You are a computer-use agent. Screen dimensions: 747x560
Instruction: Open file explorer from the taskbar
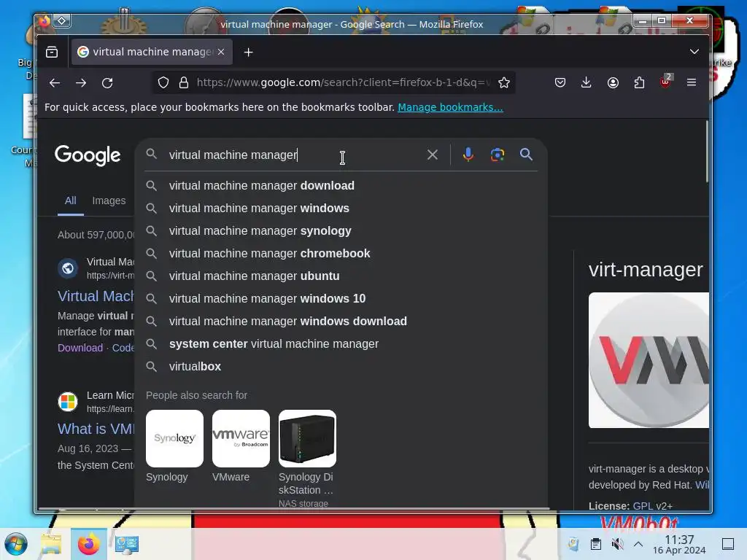point(51,544)
